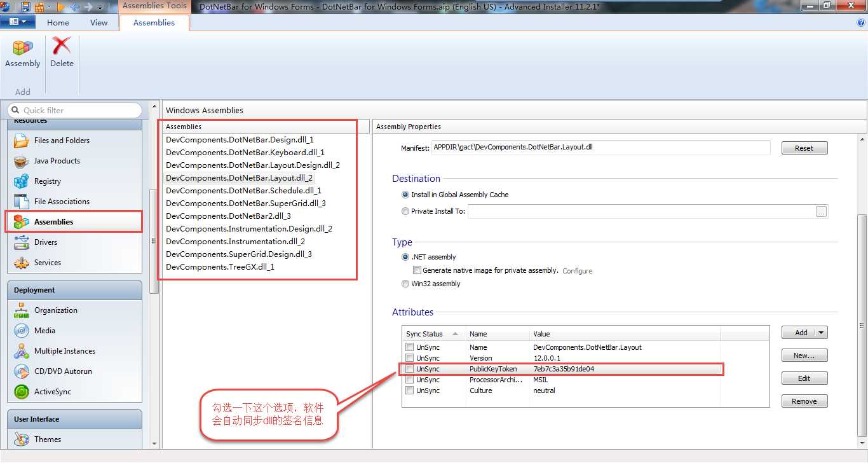
Task: Click the Run (orange play) icon
Action: (x=62, y=7)
